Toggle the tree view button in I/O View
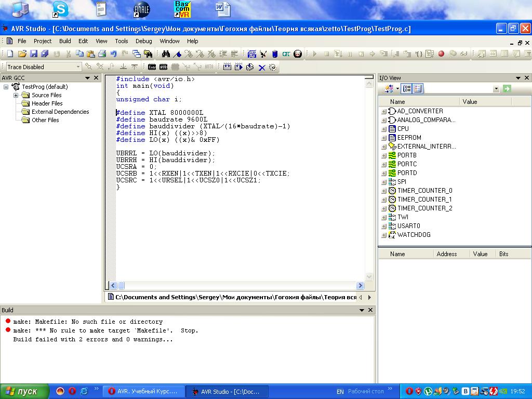Image resolution: width=532 pixels, height=399 pixels. pos(407,89)
